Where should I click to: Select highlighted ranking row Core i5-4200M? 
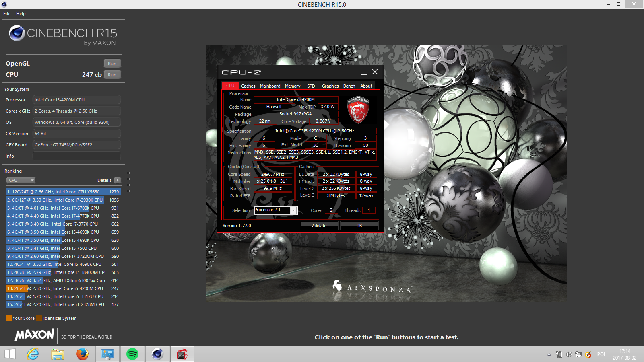click(63, 288)
